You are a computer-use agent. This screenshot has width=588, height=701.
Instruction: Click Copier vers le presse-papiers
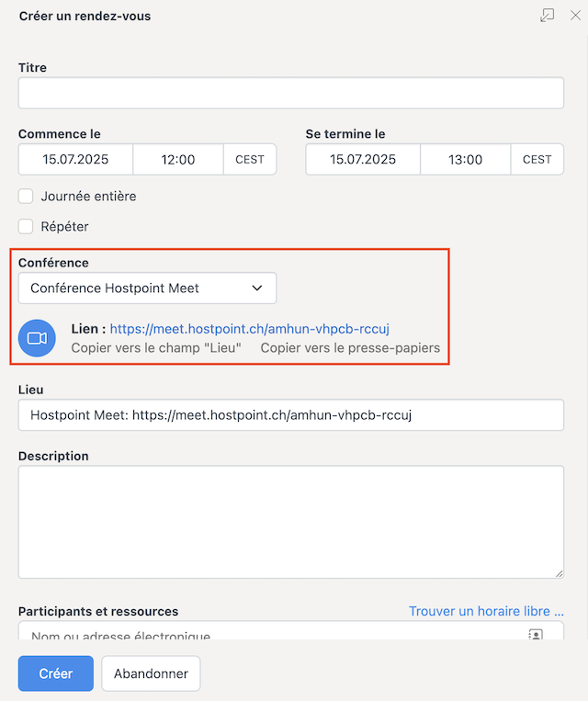click(350, 348)
